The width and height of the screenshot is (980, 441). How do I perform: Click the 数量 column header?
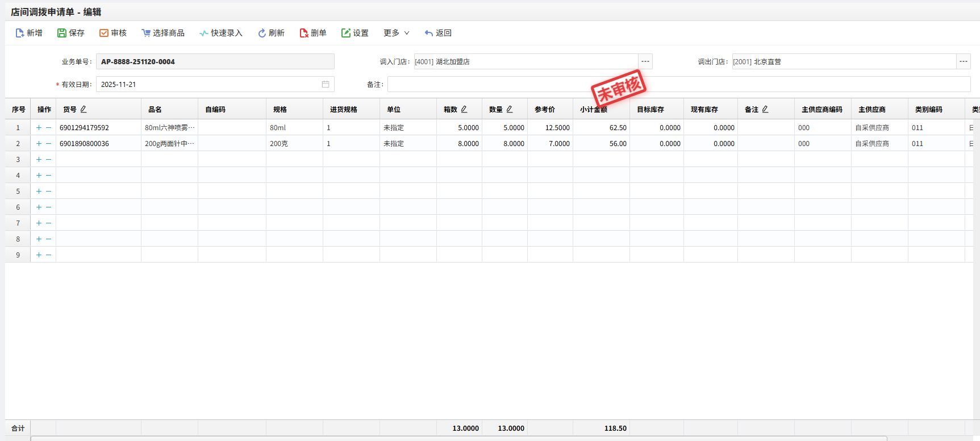point(496,109)
